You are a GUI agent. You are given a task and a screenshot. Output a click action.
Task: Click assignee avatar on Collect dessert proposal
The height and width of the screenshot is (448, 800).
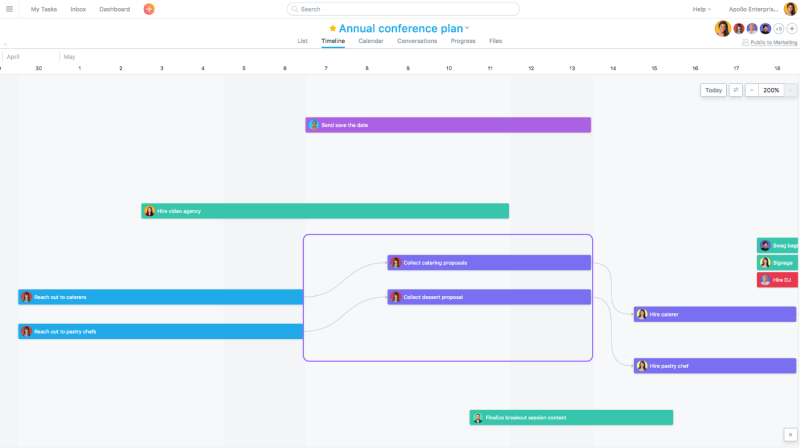pos(396,297)
